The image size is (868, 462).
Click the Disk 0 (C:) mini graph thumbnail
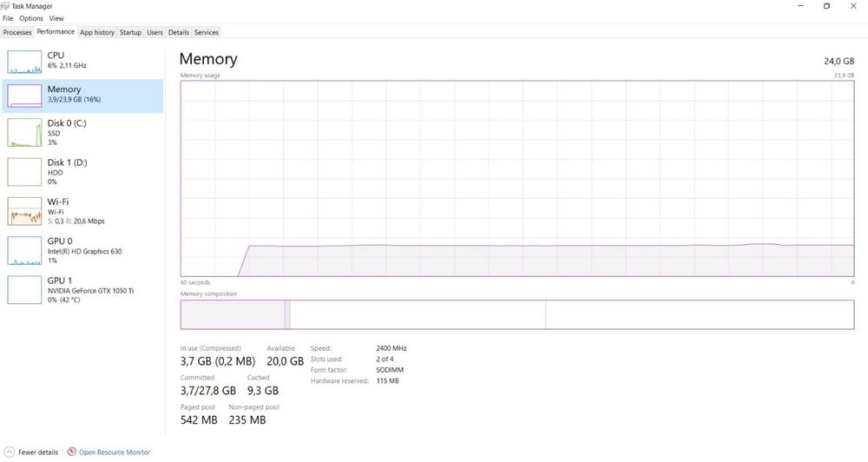pyautogui.click(x=24, y=132)
